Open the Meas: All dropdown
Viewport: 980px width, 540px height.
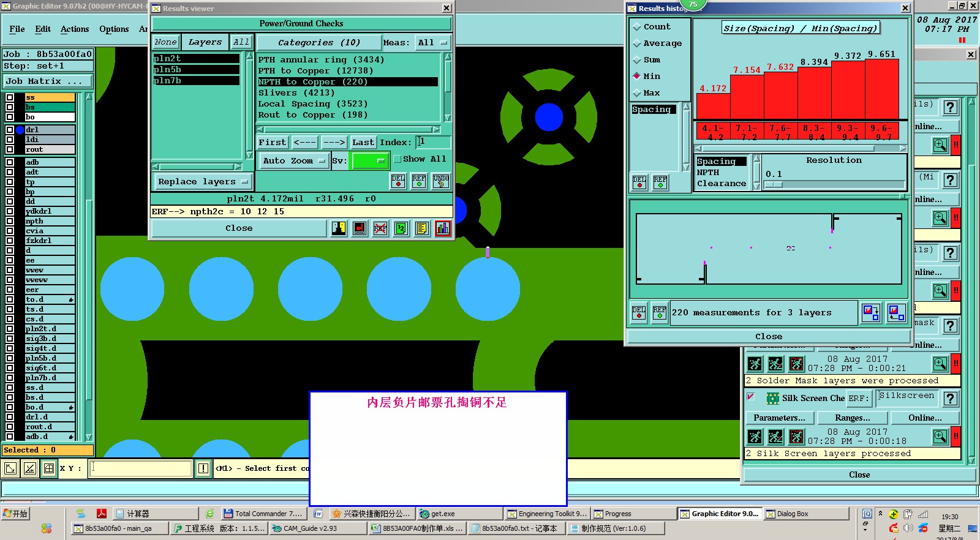click(432, 43)
